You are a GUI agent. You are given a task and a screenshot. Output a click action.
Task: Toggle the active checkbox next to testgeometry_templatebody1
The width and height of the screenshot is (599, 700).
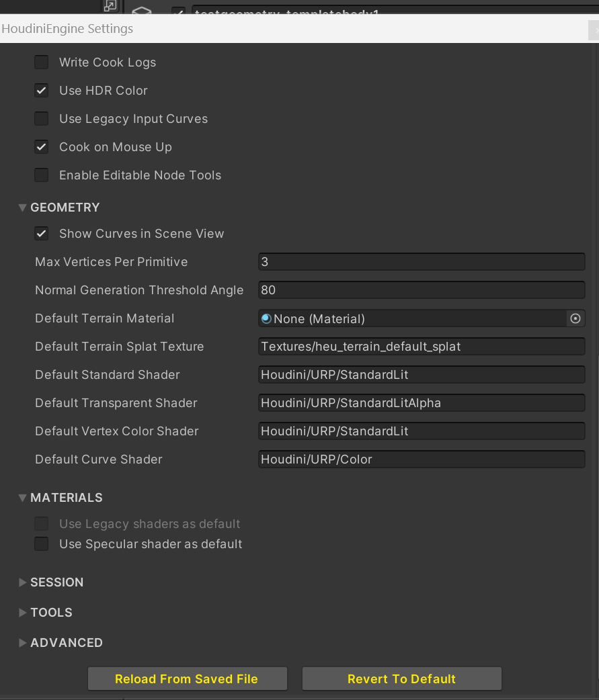coord(178,10)
